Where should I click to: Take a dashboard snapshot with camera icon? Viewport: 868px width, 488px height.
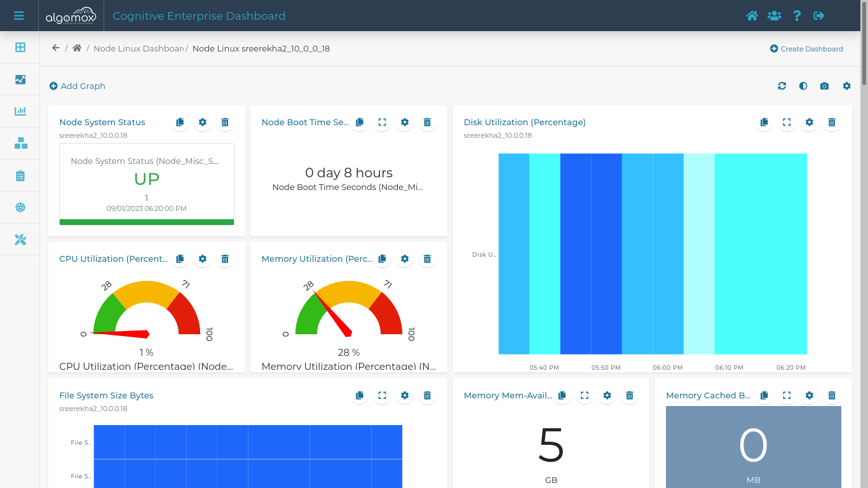point(824,86)
